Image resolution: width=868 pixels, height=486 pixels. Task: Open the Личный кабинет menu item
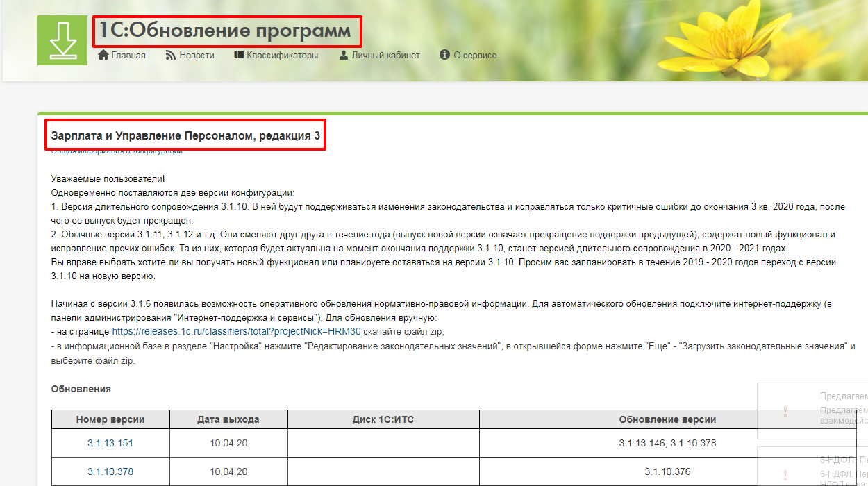385,55
